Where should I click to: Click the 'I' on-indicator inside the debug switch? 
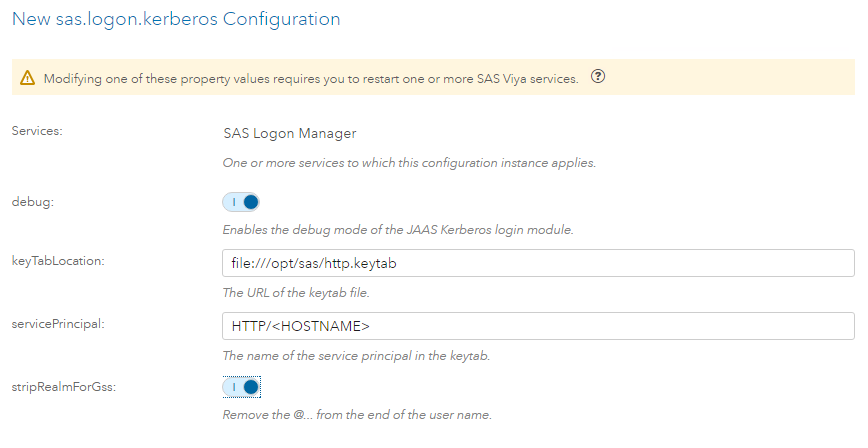pyautogui.click(x=233, y=202)
